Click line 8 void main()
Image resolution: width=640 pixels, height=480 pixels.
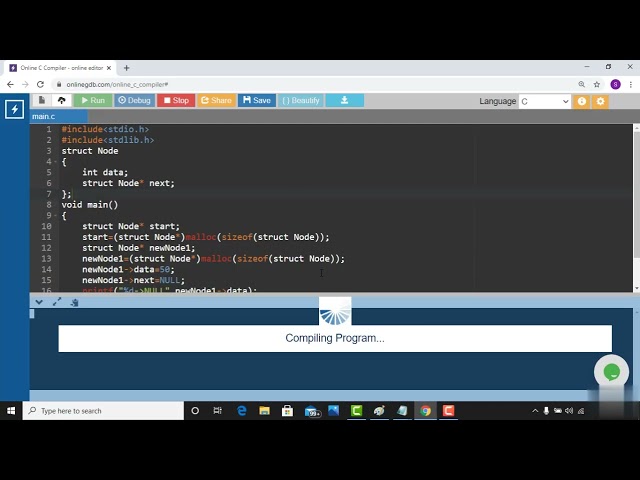tap(90, 205)
